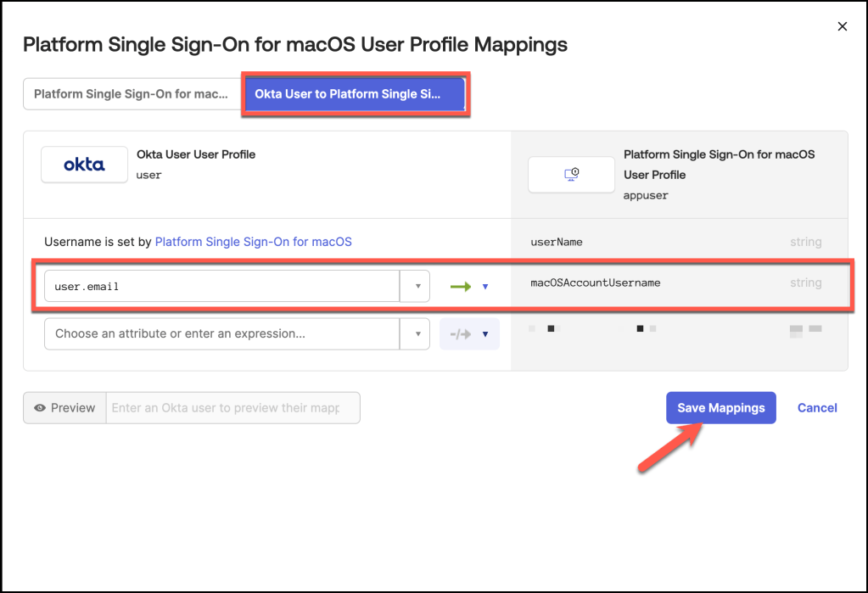Open the caret next to green arrow
The width and height of the screenshot is (868, 593).
coord(485,287)
